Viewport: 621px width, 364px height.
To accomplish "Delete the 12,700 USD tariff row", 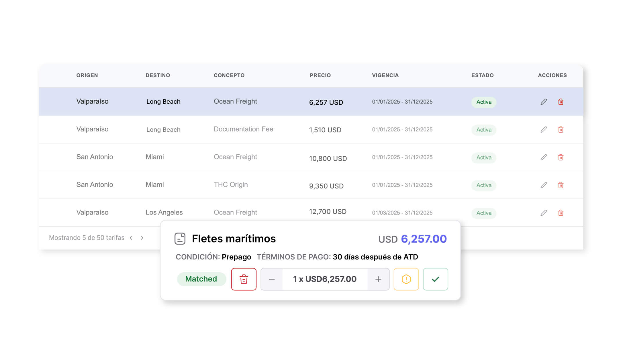I will click(x=561, y=213).
